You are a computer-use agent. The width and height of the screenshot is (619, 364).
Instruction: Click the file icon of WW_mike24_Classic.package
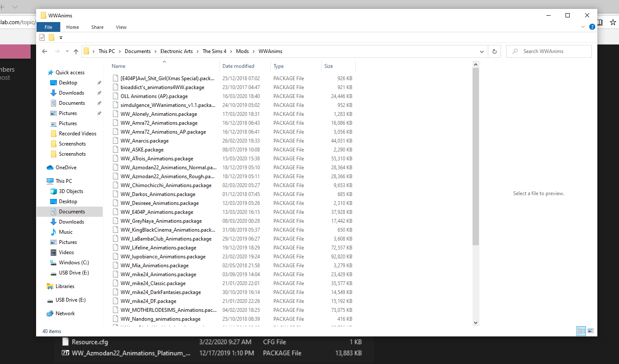click(x=115, y=283)
